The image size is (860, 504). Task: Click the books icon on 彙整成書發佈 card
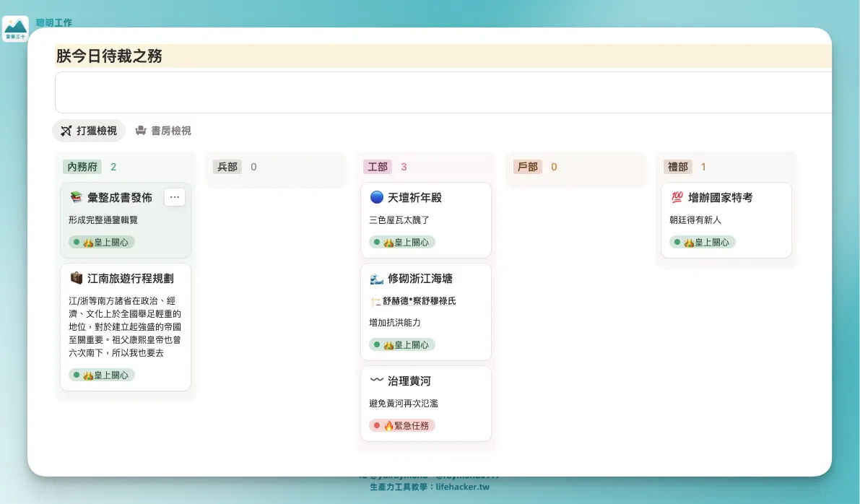click(x=77, y=197)
